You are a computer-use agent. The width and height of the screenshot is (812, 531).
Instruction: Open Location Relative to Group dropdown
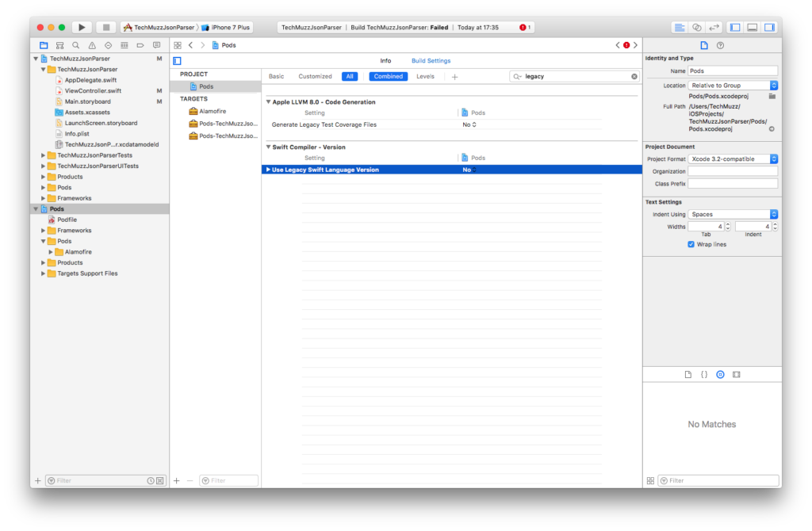point(733,86)
